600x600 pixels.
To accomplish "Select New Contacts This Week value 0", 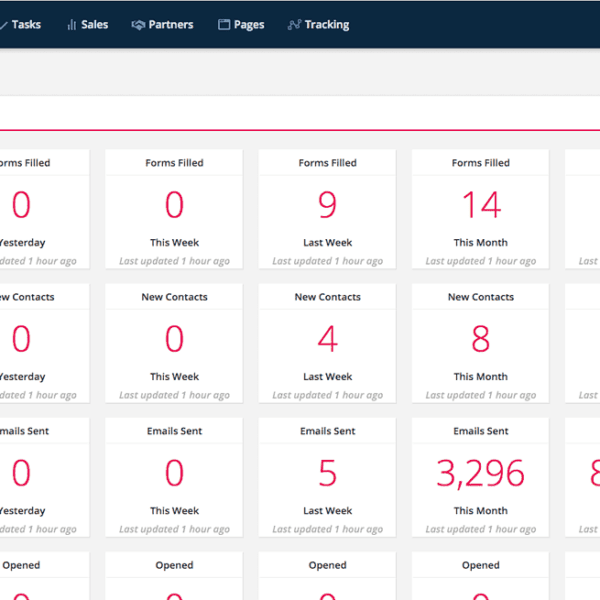I will [174, 339].
